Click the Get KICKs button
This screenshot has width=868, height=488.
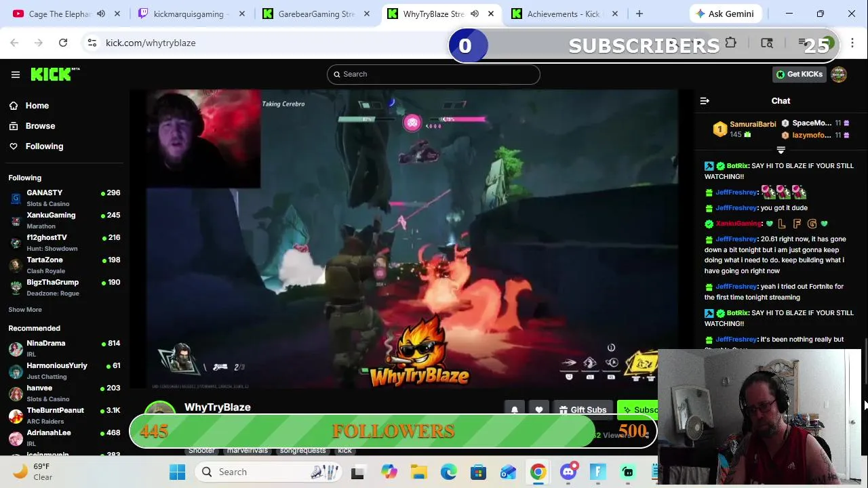pyautogui.click(x=800, y=75)
